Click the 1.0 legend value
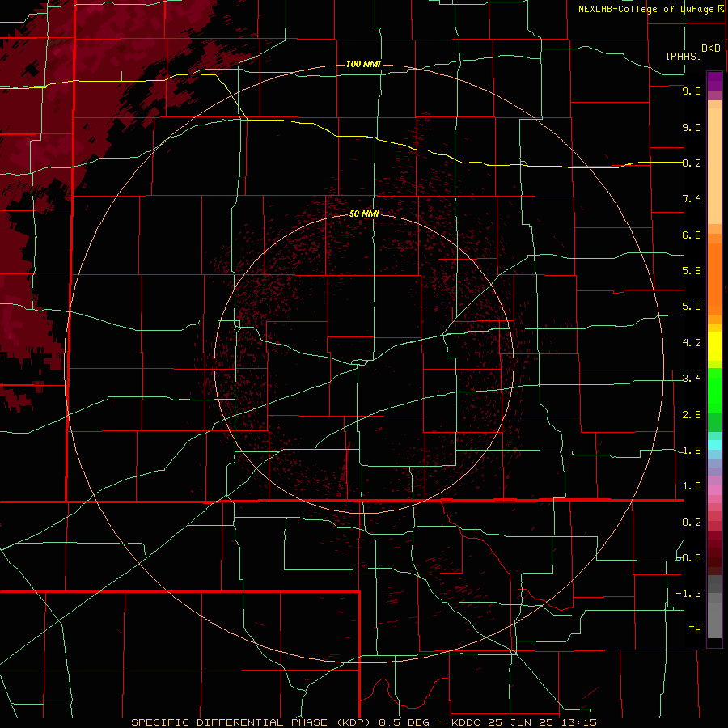The height and width of the screenshot is (728, 728). pyautogui.click(x=692, y=486)
